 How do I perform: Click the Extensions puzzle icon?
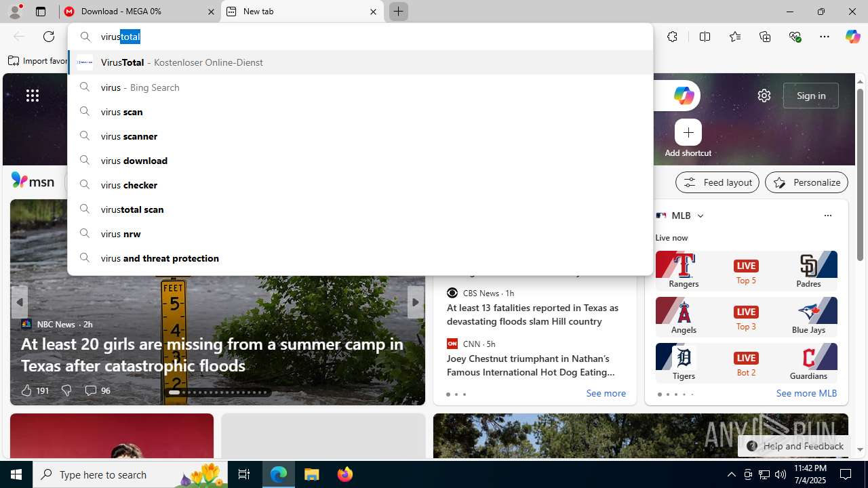(672, 37)
